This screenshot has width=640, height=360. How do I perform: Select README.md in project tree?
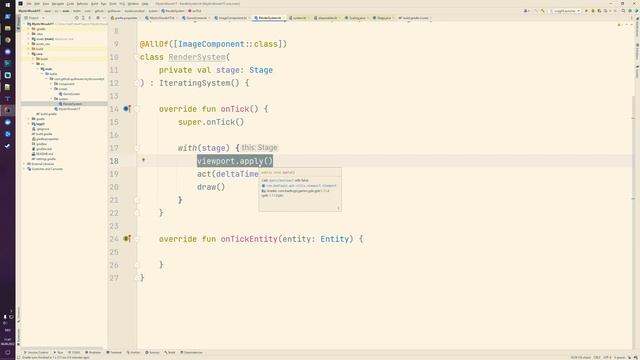(x=42, y=154)
